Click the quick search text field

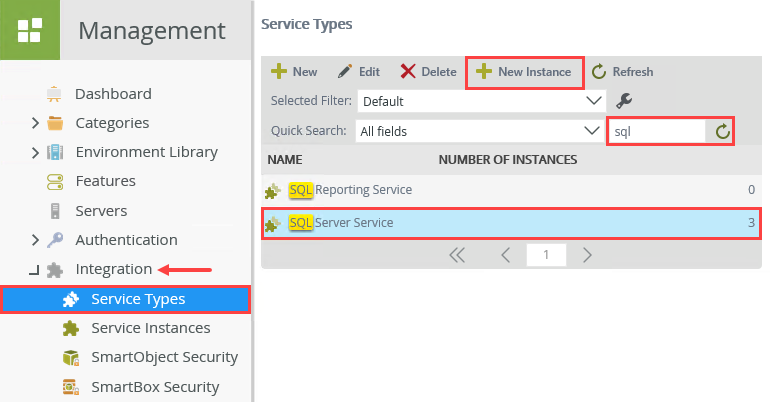point(655,131)
